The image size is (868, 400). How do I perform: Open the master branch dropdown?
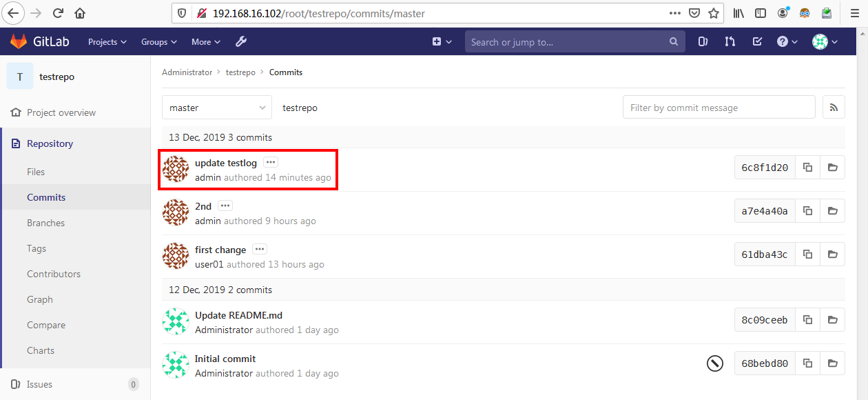[x=217, y=108]
